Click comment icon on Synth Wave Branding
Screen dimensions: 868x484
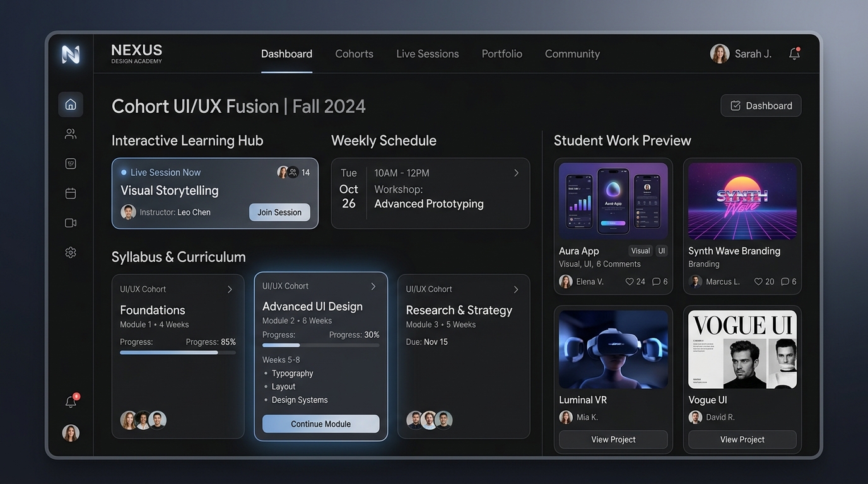coord(785,282)
